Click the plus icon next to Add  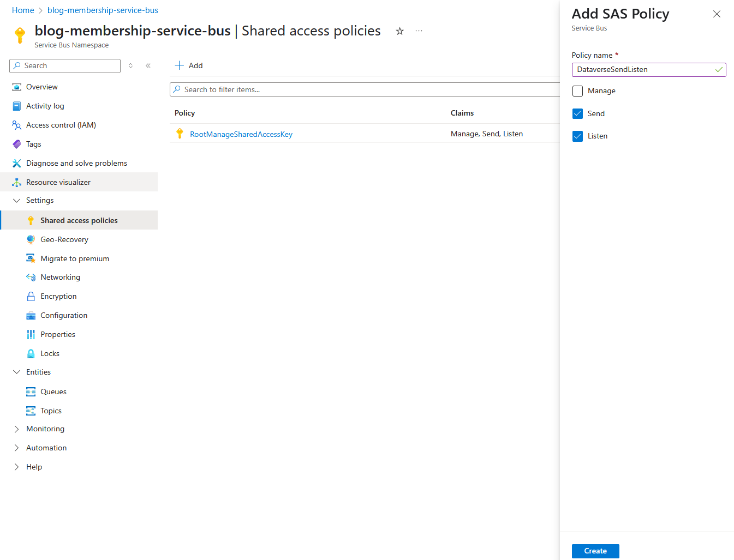[179, 65]
